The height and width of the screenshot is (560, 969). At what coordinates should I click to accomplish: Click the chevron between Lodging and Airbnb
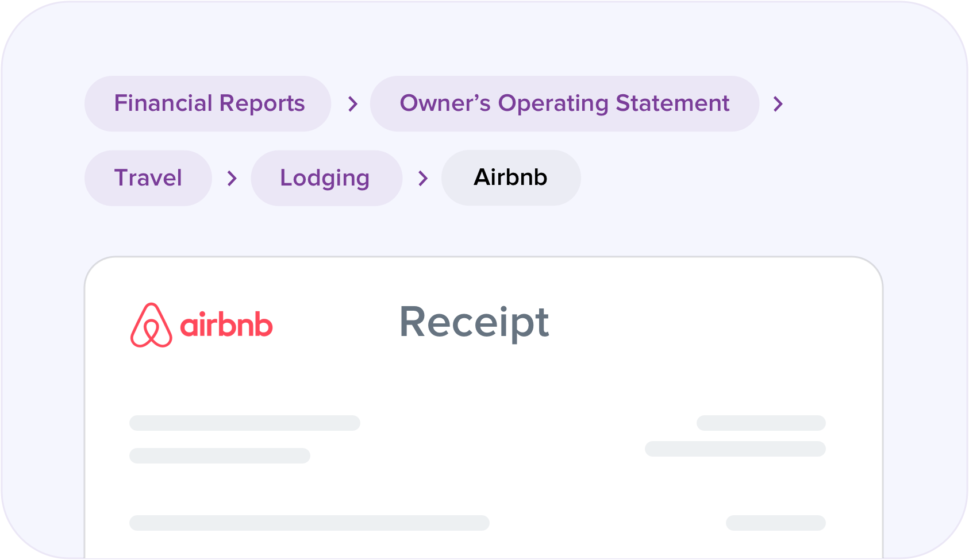(423, 178)
